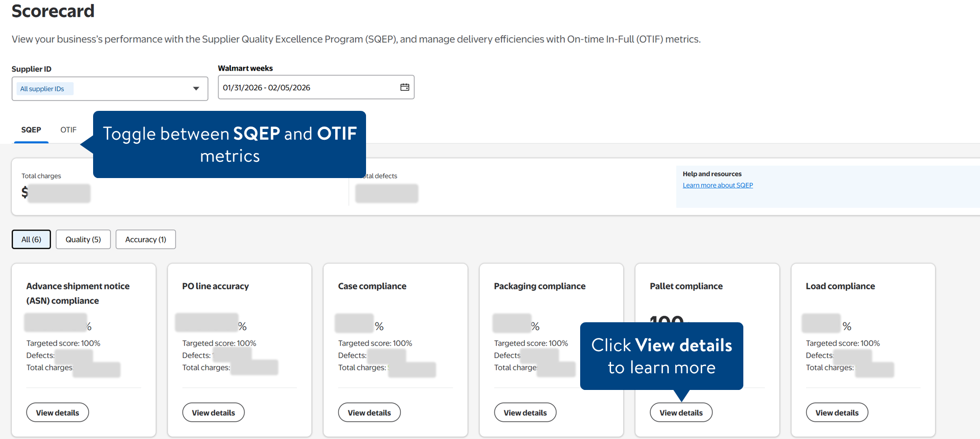The image size is (980, 439).
Task: View details for Packaging compliance
Action: (x=525, y=413)
